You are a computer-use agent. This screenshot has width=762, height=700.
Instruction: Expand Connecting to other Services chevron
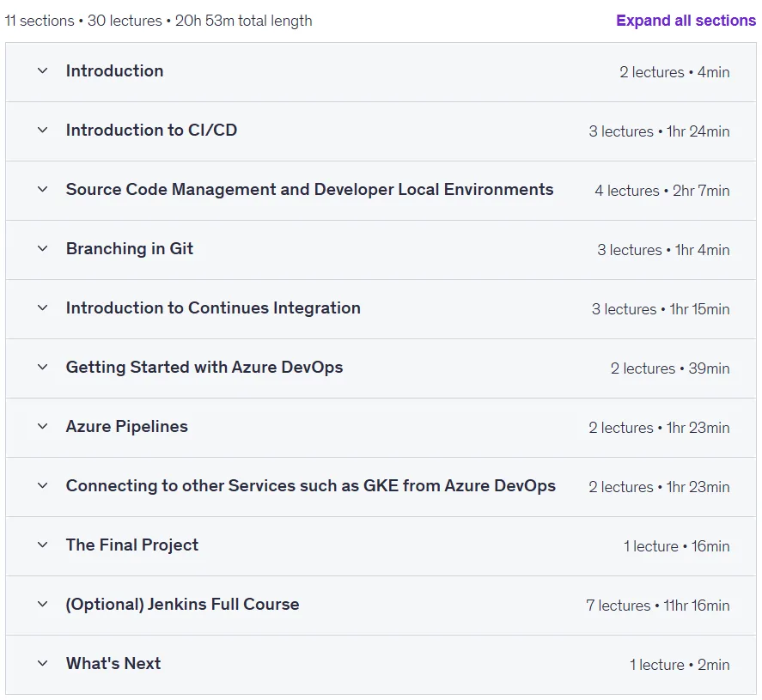click(43, 486)
